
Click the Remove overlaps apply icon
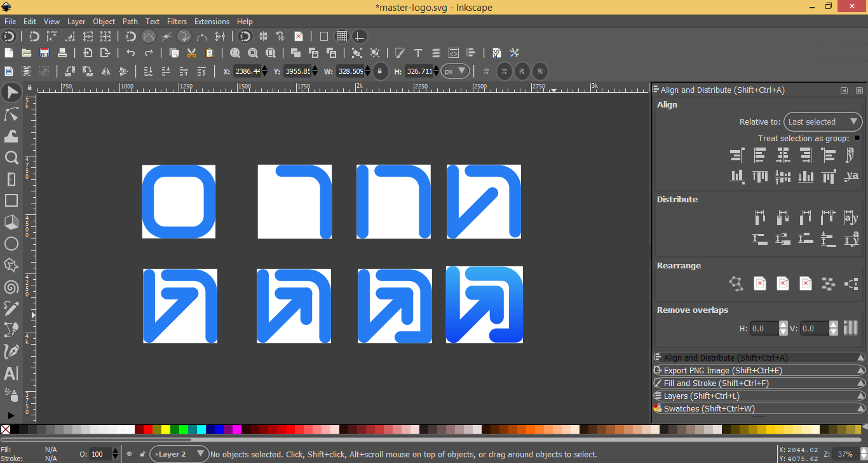pyautogui.click(x=850, y=328)
